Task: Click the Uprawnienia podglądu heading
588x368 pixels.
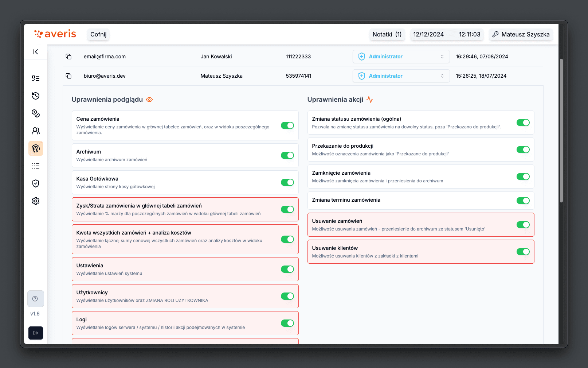Action: click(107, 100)
